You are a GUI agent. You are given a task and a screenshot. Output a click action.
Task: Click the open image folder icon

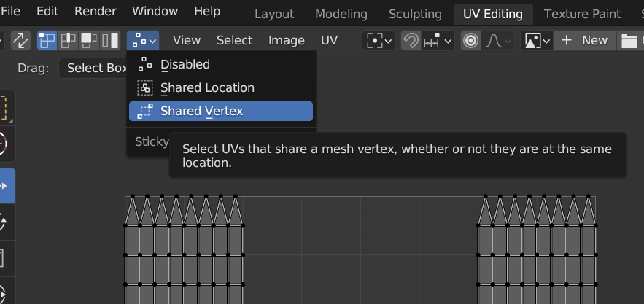pyautogui.click(x=629, y=41)
